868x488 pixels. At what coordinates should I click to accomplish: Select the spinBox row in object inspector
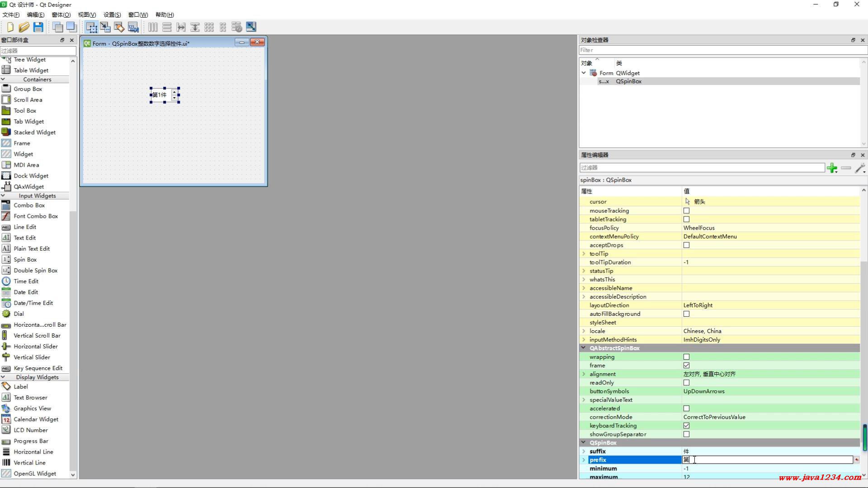(x=720, y=82)
